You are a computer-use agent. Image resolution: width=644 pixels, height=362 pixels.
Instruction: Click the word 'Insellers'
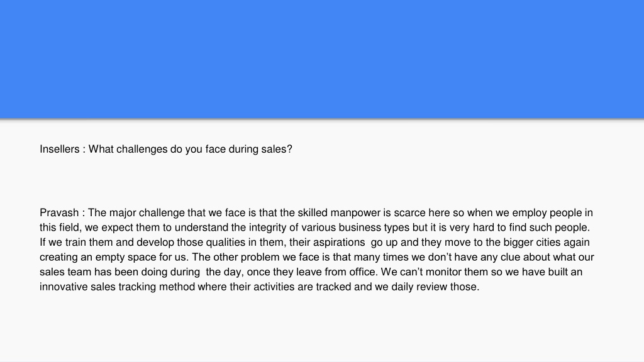click(x=60, y=149)
